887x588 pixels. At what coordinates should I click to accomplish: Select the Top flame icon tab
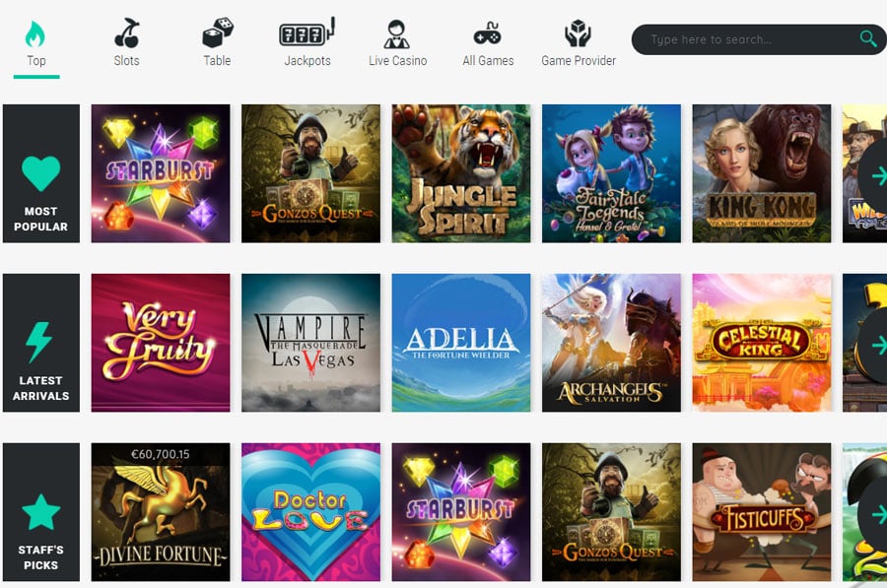tap(35, 33)
